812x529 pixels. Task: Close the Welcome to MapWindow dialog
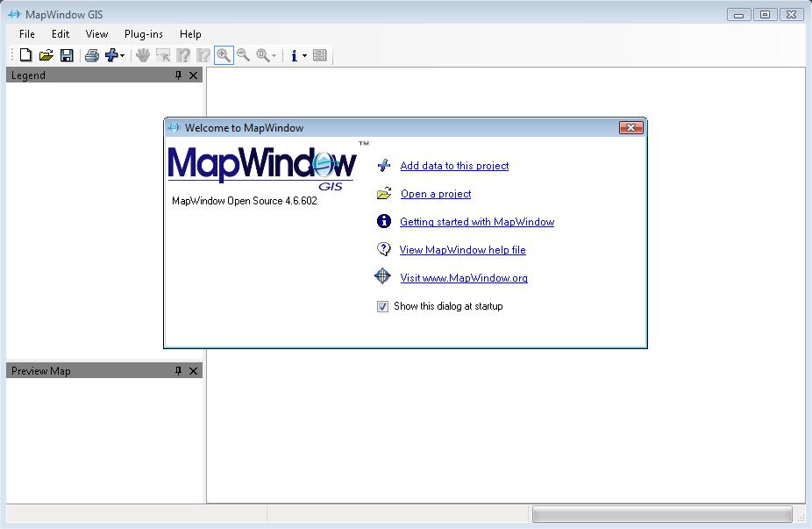(x=630, y=128)
